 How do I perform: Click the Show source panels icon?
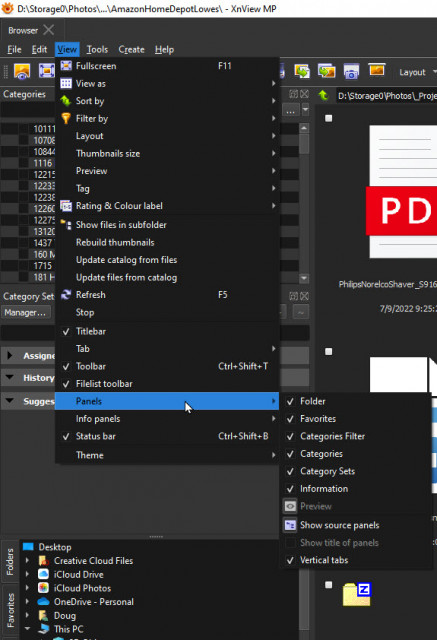coord(290,525)
